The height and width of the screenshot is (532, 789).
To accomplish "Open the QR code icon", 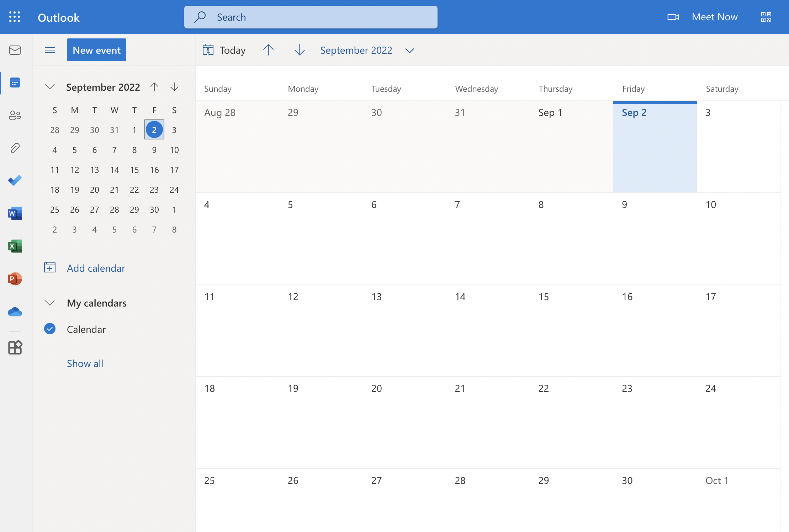I will (x=766, y=17).
